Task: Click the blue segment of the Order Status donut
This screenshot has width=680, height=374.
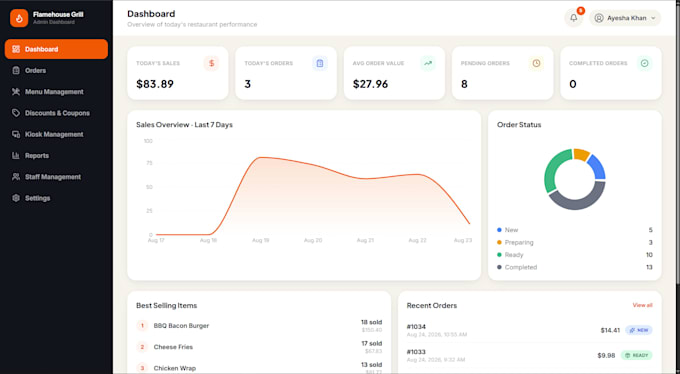Action: [598, 167]
